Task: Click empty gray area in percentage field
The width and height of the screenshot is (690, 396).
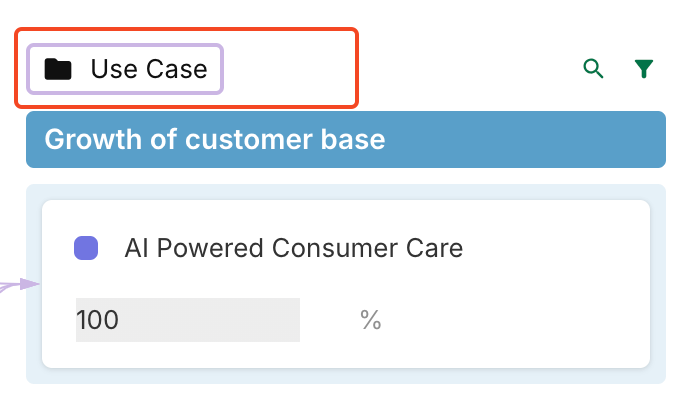Action: coord(211,320)
